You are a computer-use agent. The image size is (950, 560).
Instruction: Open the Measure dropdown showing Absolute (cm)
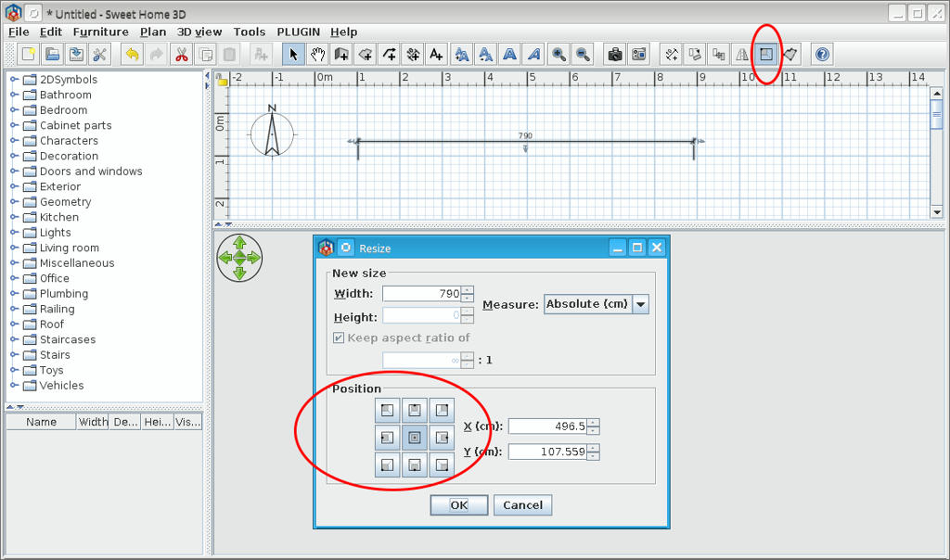[x=597, y=304]
